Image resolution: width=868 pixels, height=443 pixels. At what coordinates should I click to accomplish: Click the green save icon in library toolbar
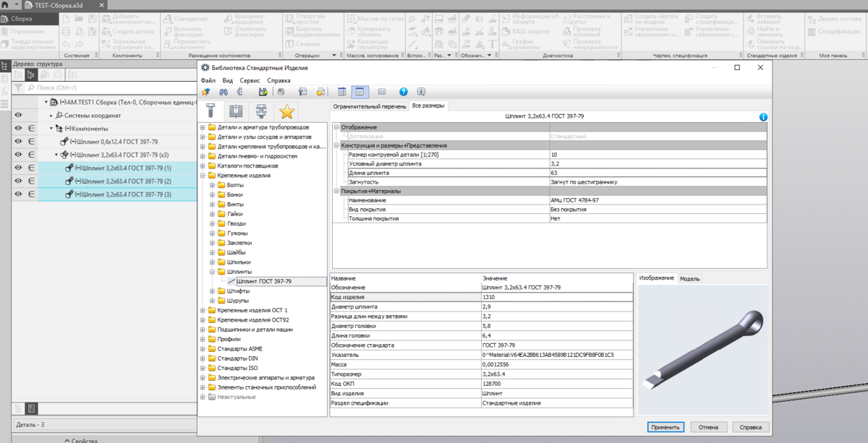tap(263, 92)
